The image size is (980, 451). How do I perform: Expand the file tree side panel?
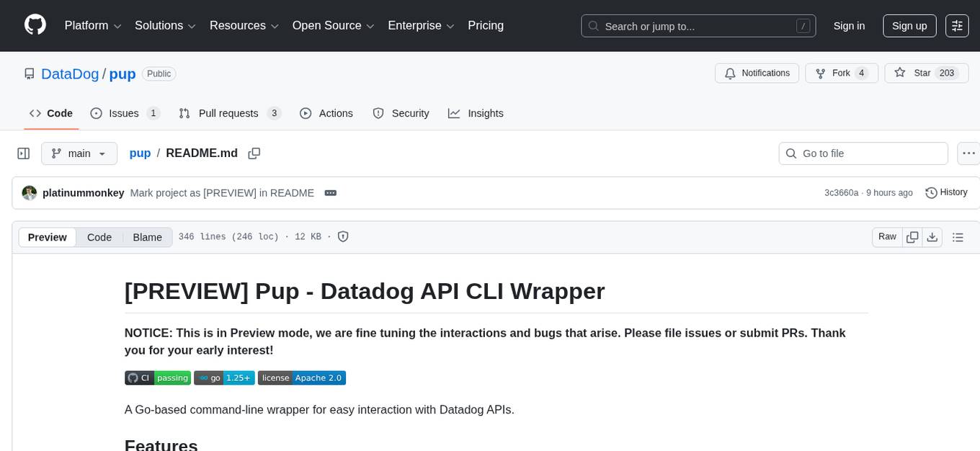coord(23,153)
